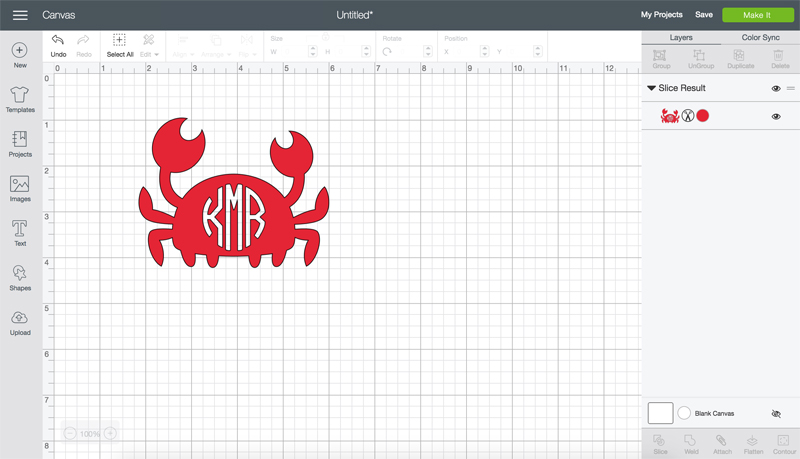The height and width of the screenshot is (459, 800).
Task: Click the Flatten tool
Action: 753,444
